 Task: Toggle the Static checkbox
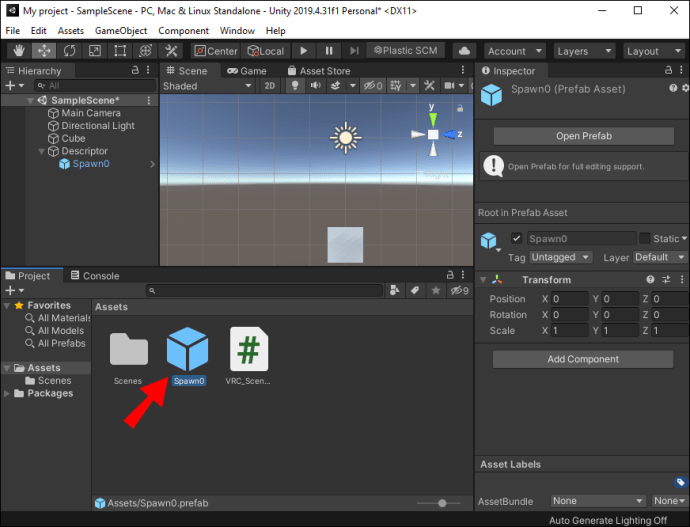pos(644,238)
